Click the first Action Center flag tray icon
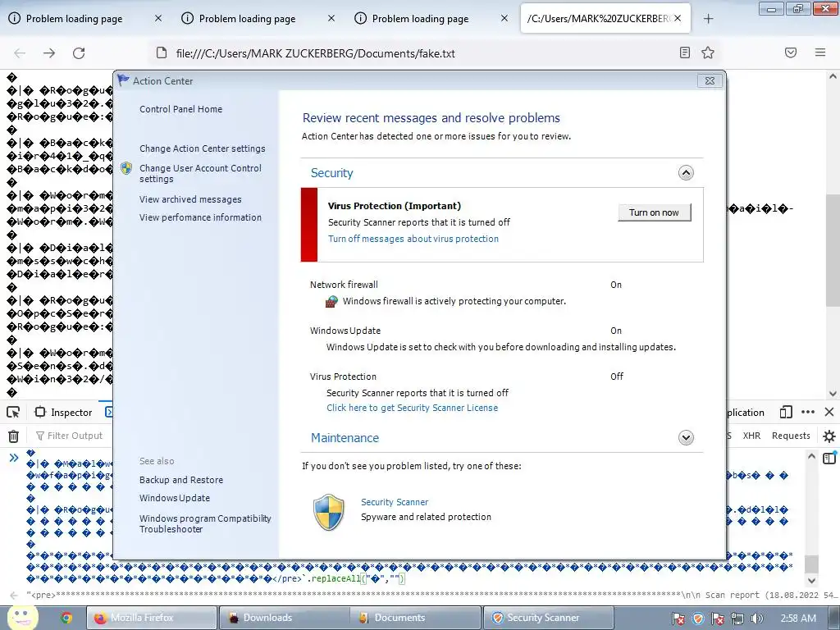 pos(678,619)
